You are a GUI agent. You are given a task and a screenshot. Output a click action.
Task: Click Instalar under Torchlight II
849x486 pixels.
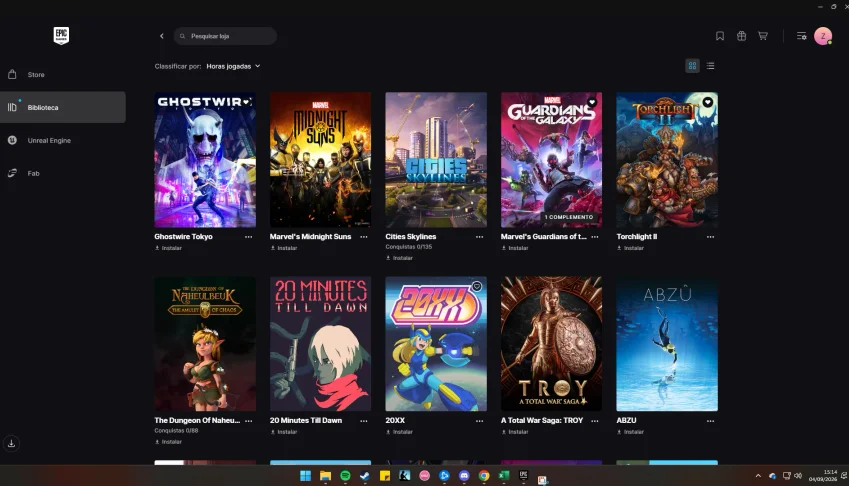tap(630, 248)
